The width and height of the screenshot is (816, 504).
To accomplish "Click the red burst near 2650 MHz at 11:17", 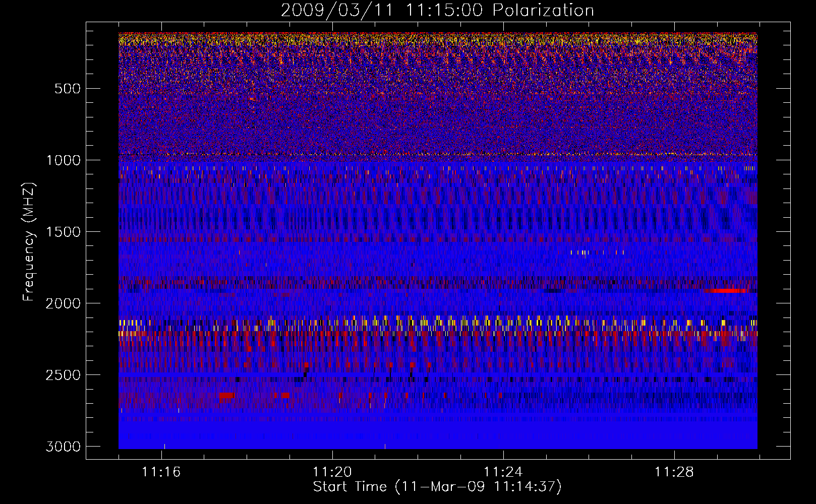I will coord(227,396).
